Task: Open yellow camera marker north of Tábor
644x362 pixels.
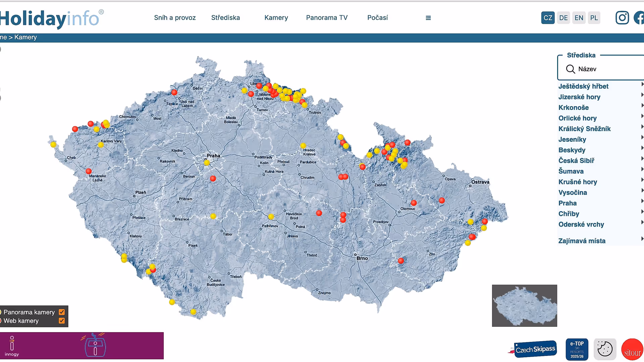Action: click(213, 216)
